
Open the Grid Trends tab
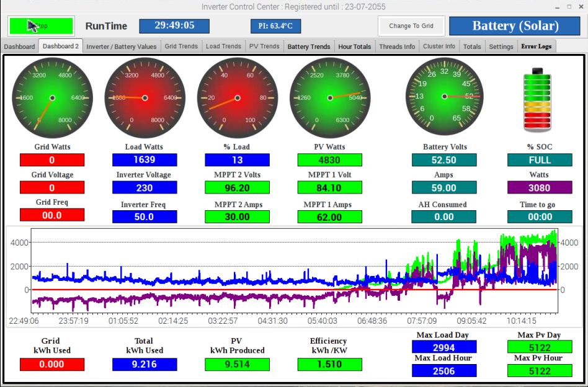point(181,47)
